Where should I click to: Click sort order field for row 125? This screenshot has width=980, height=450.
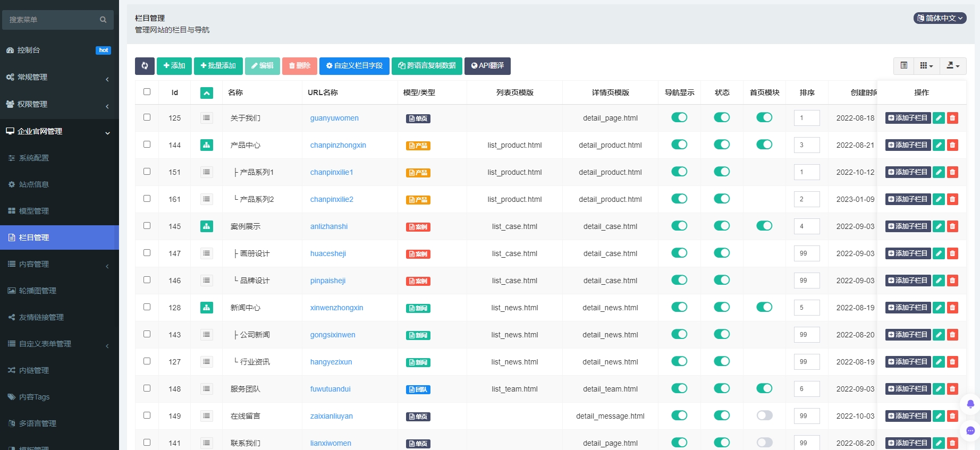pyautogui.click(x=807, y=118)
